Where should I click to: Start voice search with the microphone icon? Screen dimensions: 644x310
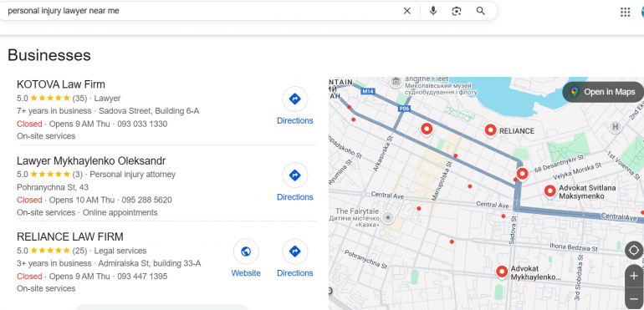pyautogui.click(x=433, y=11)
